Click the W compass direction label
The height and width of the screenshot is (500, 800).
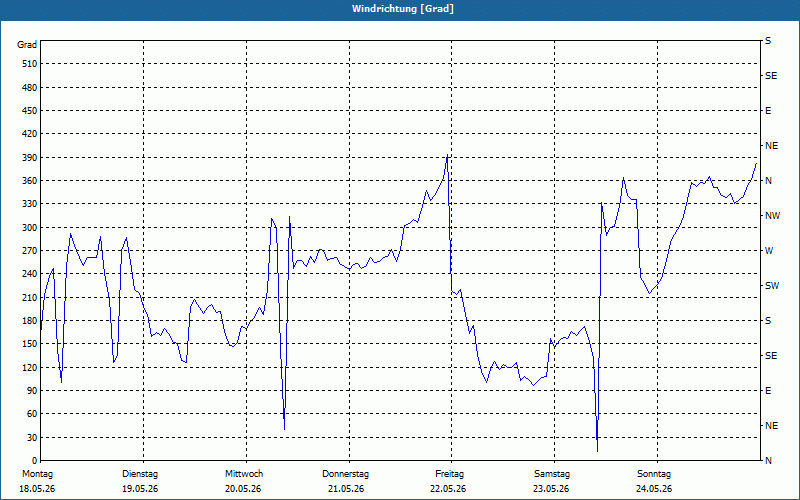769,251
